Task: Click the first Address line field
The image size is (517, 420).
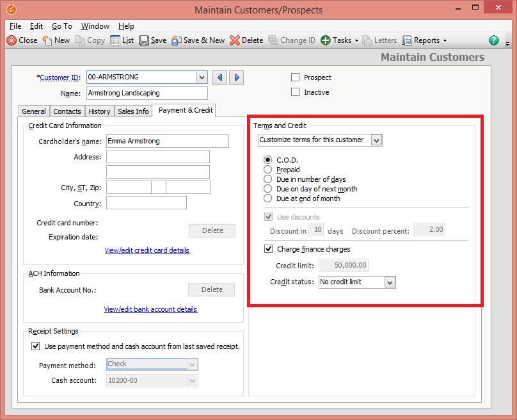Action: (158, 157)
